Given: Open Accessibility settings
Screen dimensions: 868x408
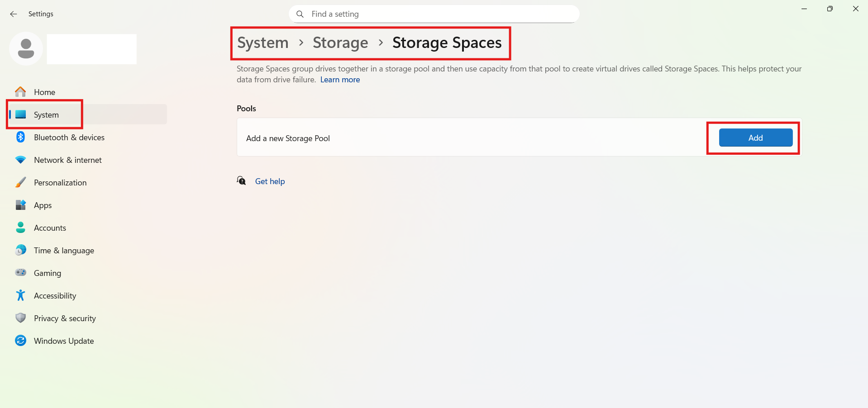Looking at the screenshot, I should pyautogui.click(x=55, y=296).
